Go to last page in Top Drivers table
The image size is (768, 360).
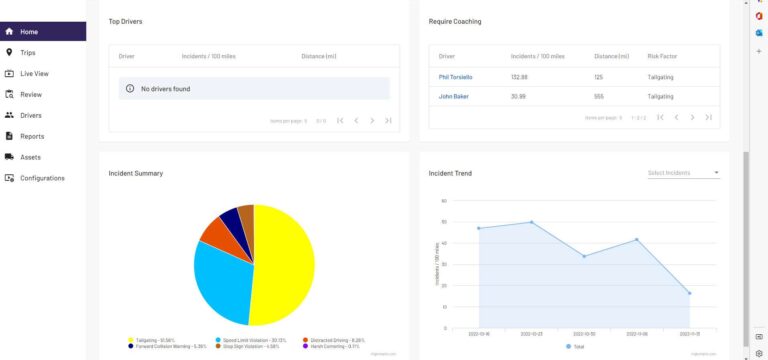pos(388,120)
